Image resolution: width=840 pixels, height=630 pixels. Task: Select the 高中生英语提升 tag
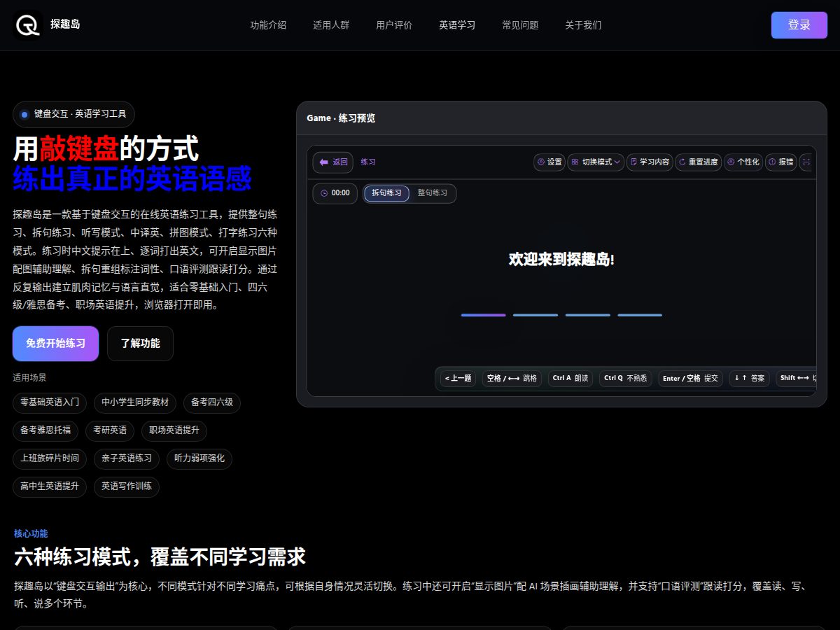tap(50, 486)
